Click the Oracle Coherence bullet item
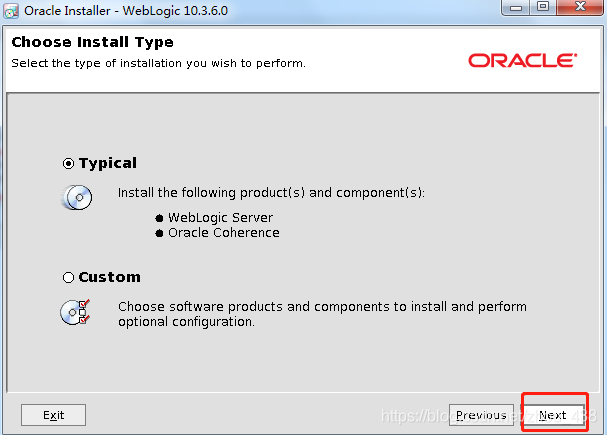Screen dimensions: 607x435 coord(217,233)
